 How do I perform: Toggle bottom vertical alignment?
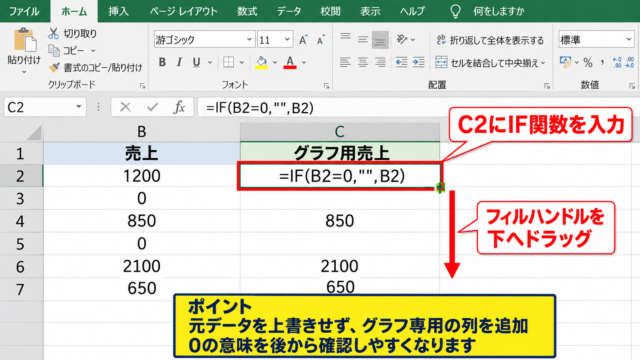click(380, 40)
